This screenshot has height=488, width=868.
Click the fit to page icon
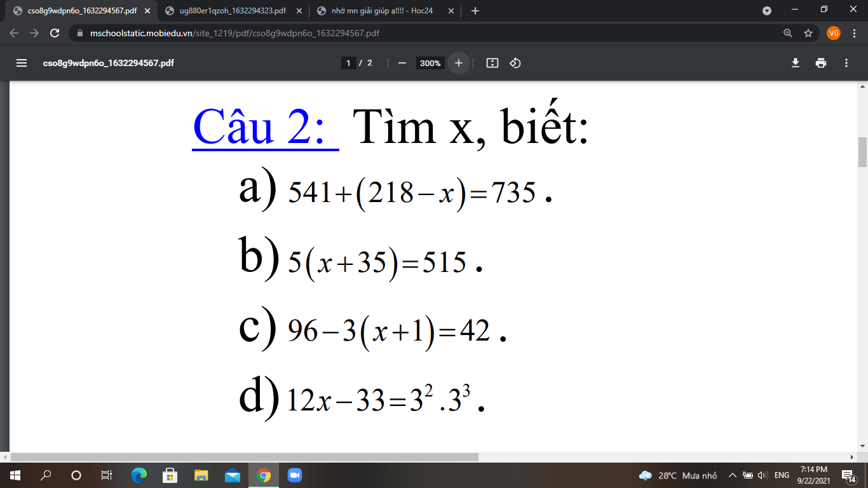coord(492,63)
